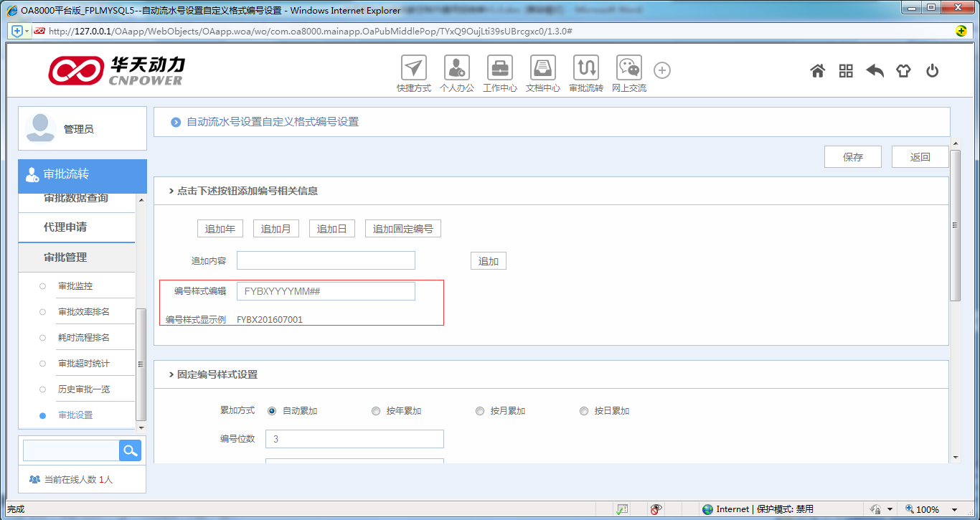Click the main content vertical scrollbar thumb

point(955,225)
